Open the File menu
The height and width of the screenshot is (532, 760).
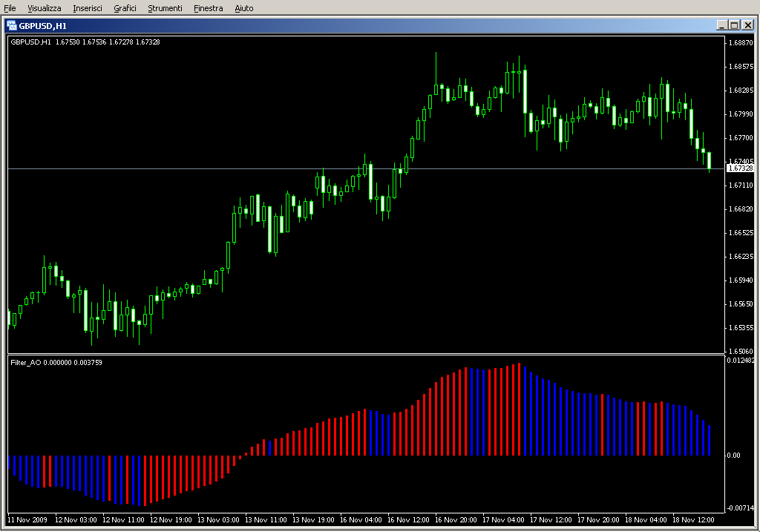click(x=10, y=8)
